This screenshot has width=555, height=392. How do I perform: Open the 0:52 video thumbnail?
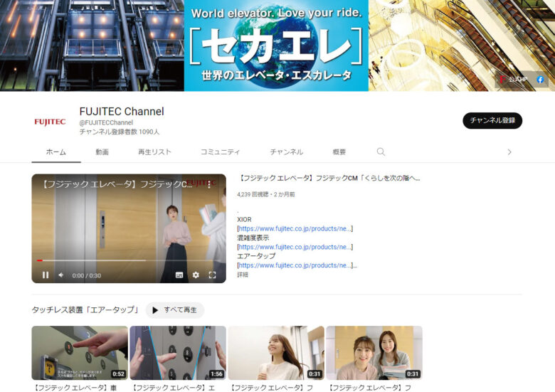coord(80,353)
